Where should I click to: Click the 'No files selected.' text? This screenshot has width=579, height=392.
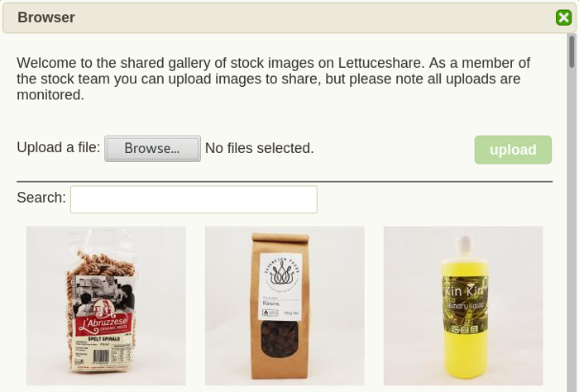259,148
